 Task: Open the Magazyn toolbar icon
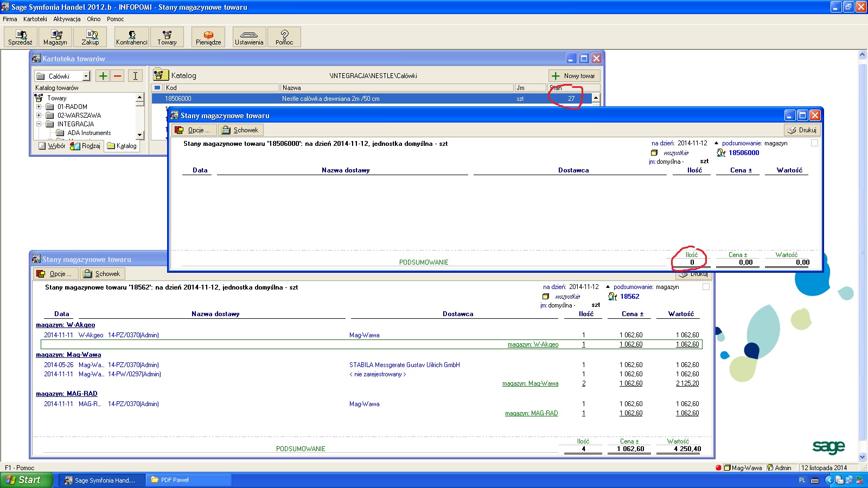click(x=55, y=37)
